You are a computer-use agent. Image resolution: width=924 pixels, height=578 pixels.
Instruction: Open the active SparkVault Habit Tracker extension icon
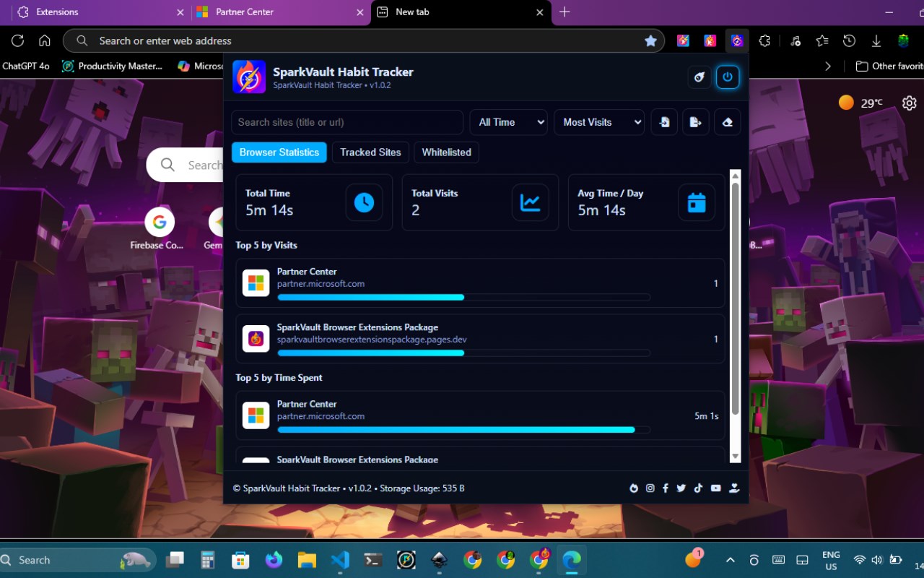[736, 41]
